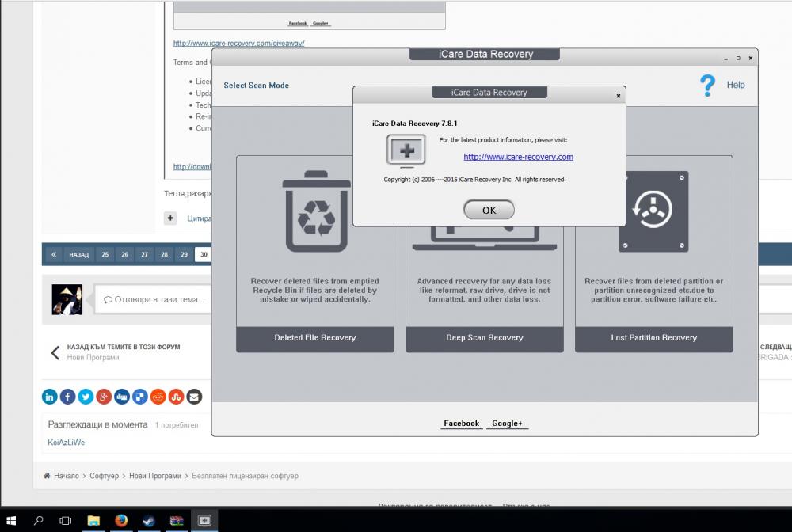
Task: Open the Google+ link in iCare window
Action: point(507,424)
